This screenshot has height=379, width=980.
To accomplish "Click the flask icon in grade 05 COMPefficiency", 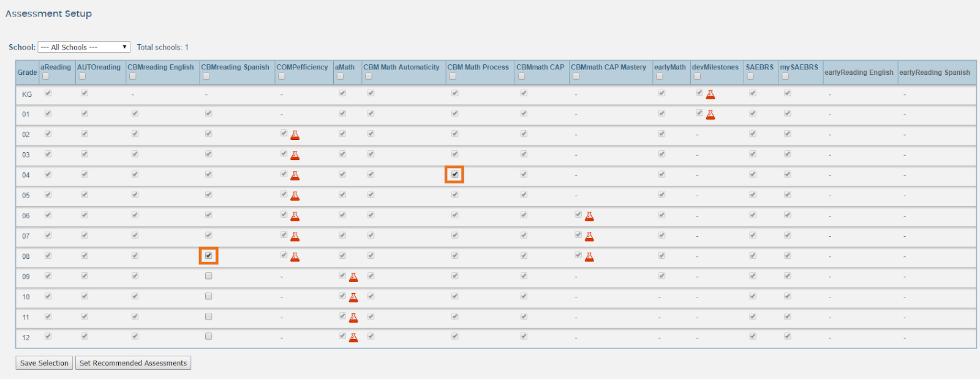I will pyautogui.click(x=295, y=196).
